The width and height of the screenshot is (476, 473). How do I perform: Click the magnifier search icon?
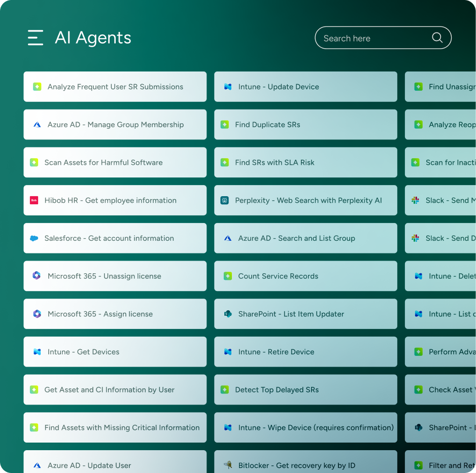pos(437,38)
